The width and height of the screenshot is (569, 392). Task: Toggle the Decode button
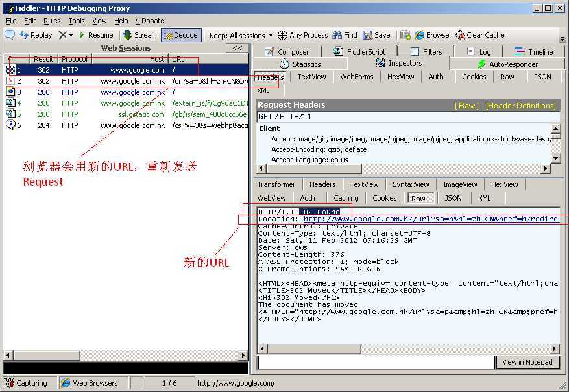pyautogui.click(x=181, y=35)
